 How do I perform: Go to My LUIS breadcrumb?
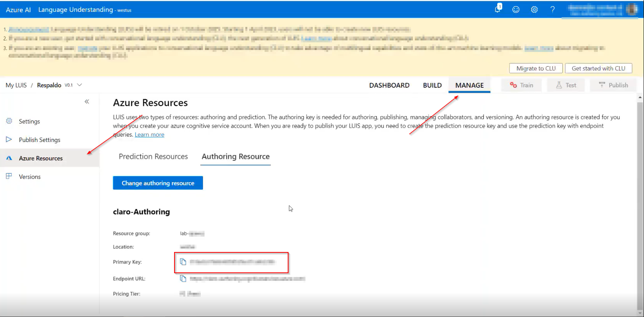(x=16, y=85)
